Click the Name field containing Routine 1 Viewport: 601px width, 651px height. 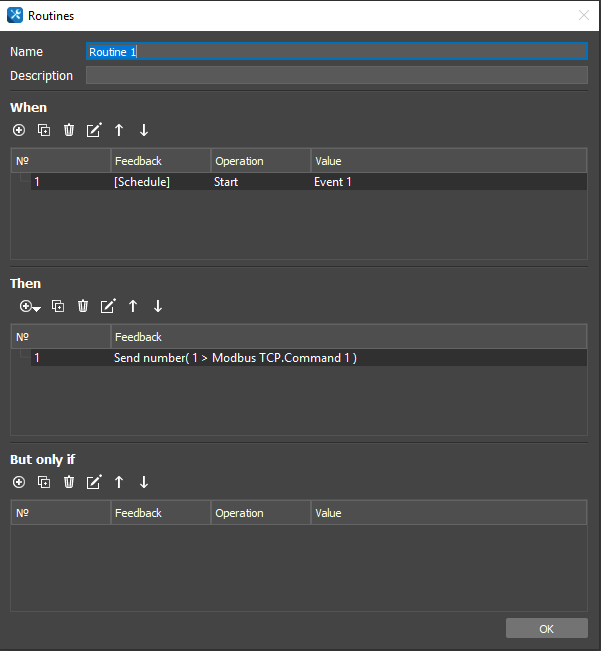[x=336, y=51]
